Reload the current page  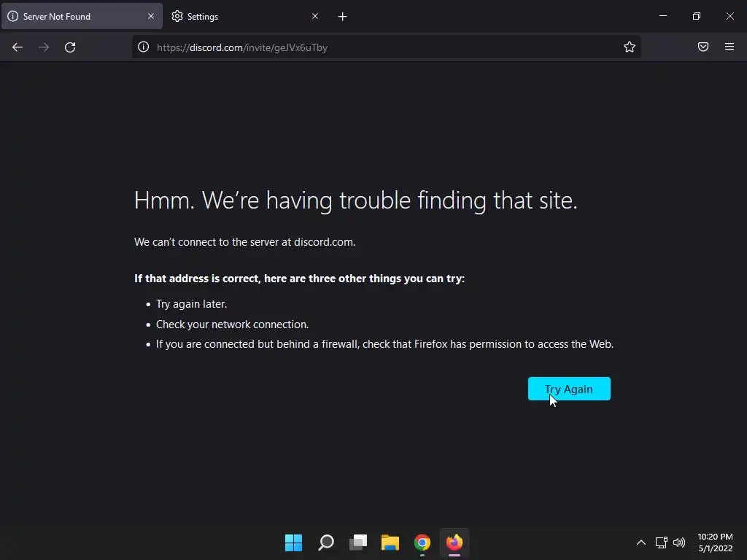(70, 47)
